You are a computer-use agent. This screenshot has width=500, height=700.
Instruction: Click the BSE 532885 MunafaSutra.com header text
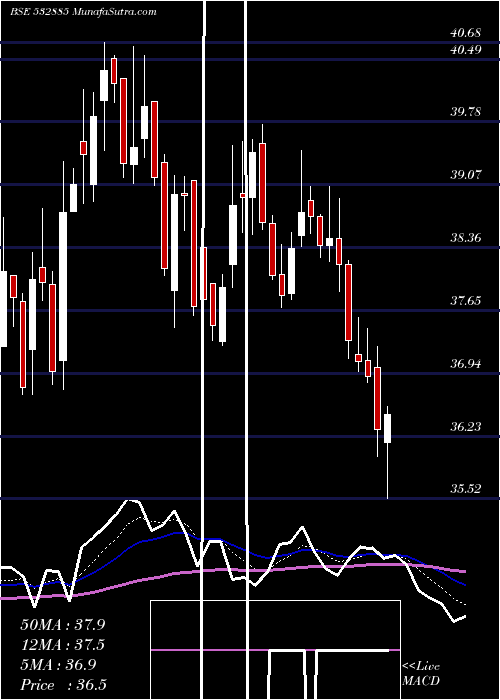[x=83, y=12]
